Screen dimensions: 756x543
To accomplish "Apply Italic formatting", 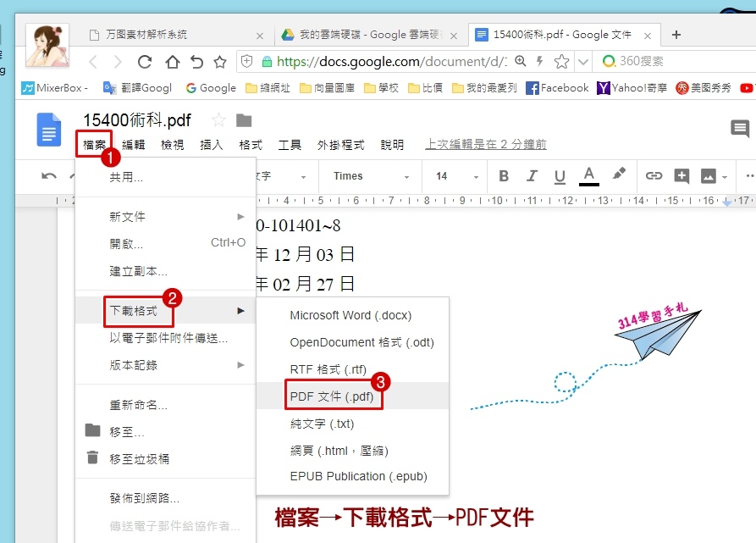I will click(532, 176).
